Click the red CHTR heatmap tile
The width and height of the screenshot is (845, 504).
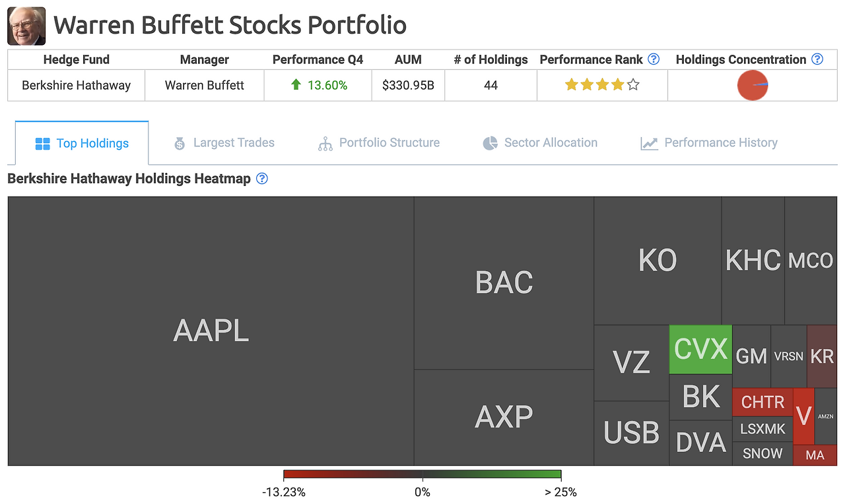(x=762, y=402)
